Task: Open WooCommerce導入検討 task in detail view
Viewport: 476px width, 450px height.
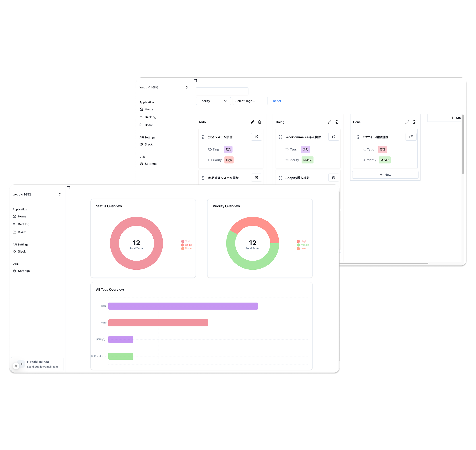Action: tap(334, 137)
